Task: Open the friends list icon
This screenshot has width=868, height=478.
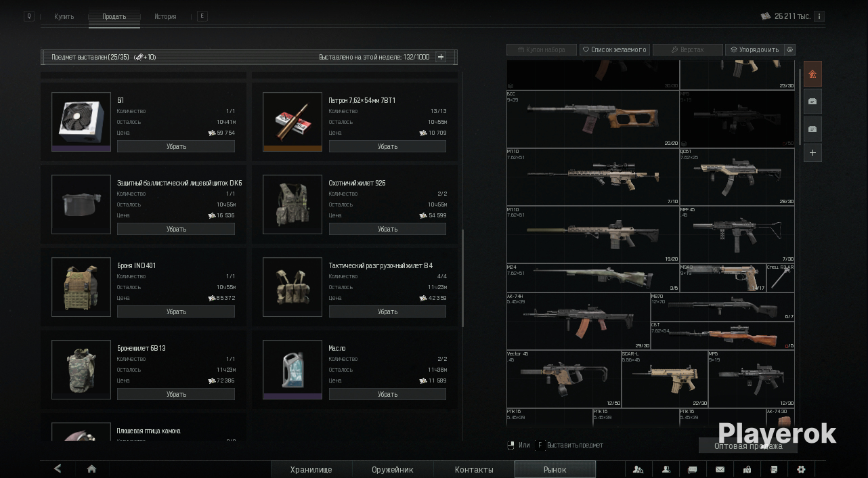Action: pos(666,469)
